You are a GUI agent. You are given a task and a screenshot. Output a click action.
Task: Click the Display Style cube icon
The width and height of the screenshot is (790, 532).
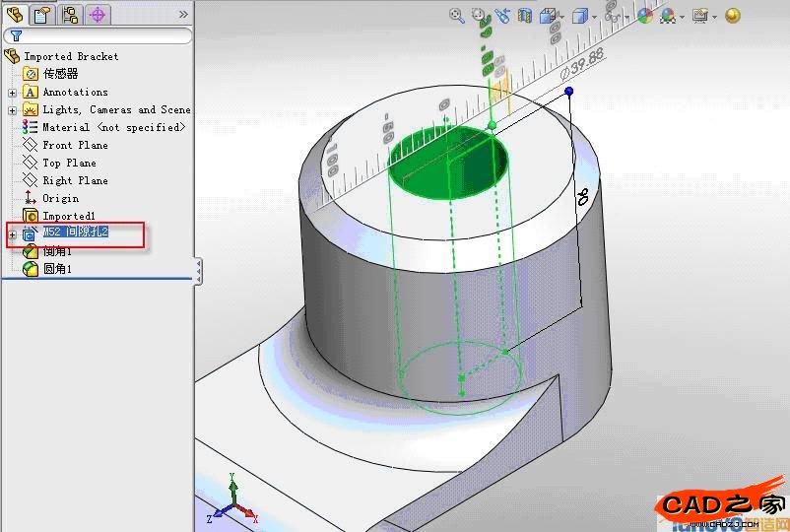(580, 15)
